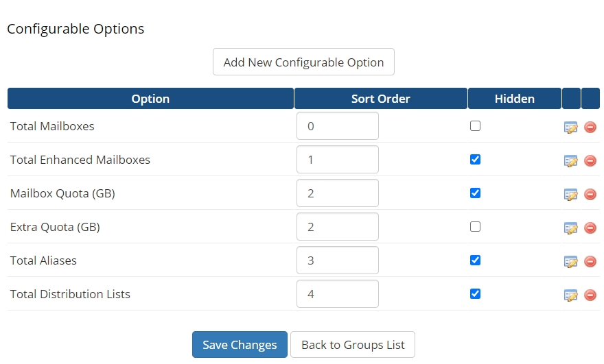This screenshot has width=604, height=364.
Task: Delete the Mailbox Quota (GB) option
Action: [x=590, y=194]
